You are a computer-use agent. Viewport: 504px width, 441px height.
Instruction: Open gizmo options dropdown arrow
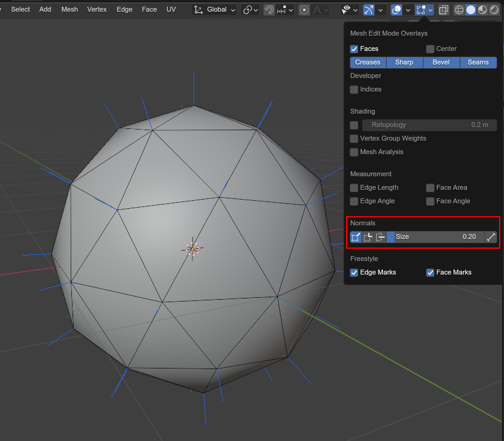coord(380,10)
